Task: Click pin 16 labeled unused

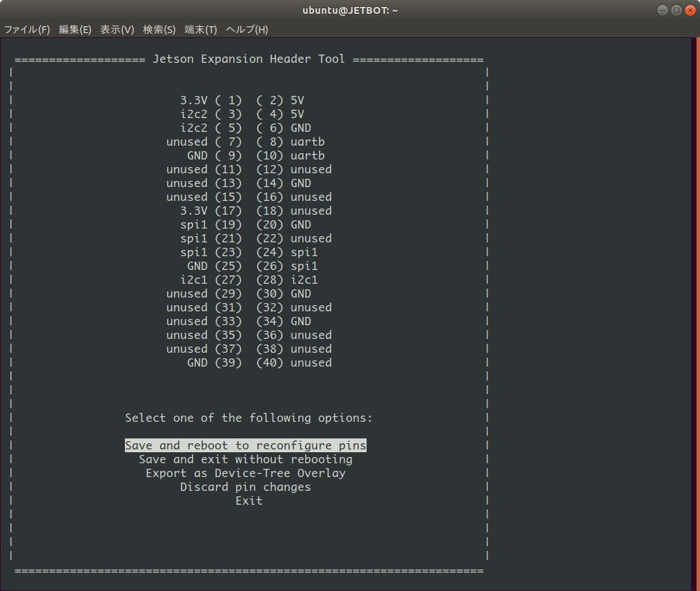Action: click(x=294, y=197)
